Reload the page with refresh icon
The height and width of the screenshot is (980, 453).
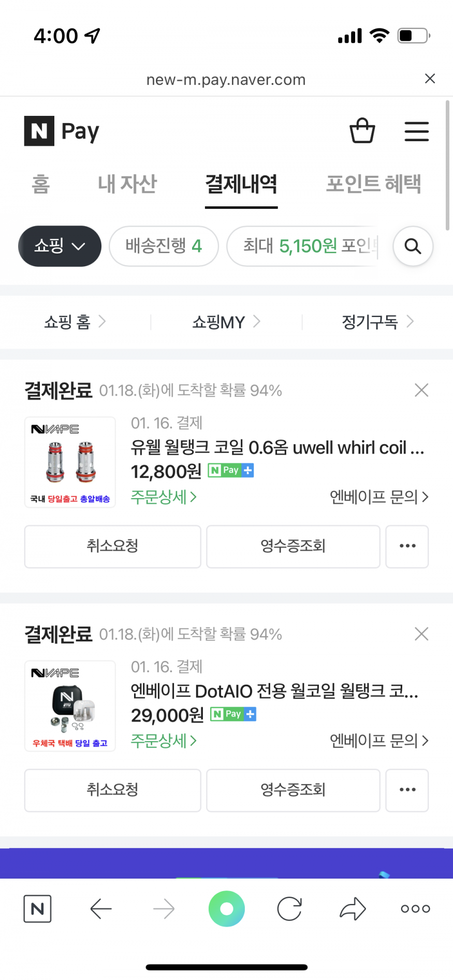289,909
